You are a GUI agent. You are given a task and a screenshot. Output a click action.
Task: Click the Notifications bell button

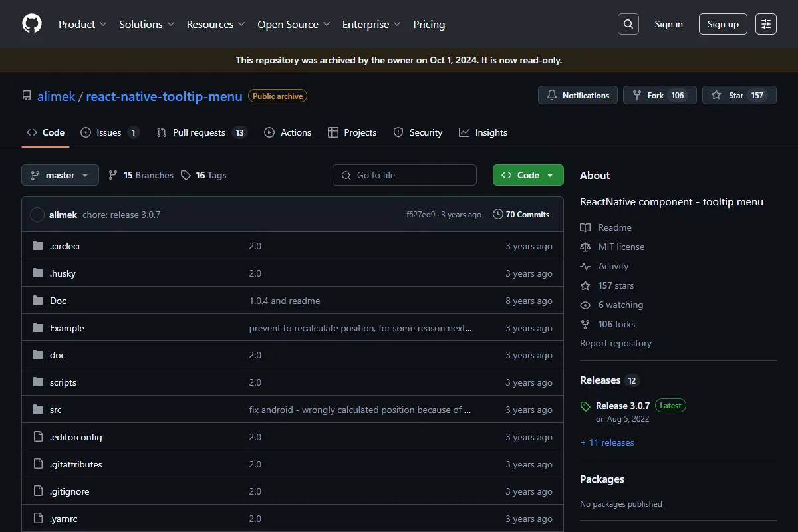(x=578, y=95)
